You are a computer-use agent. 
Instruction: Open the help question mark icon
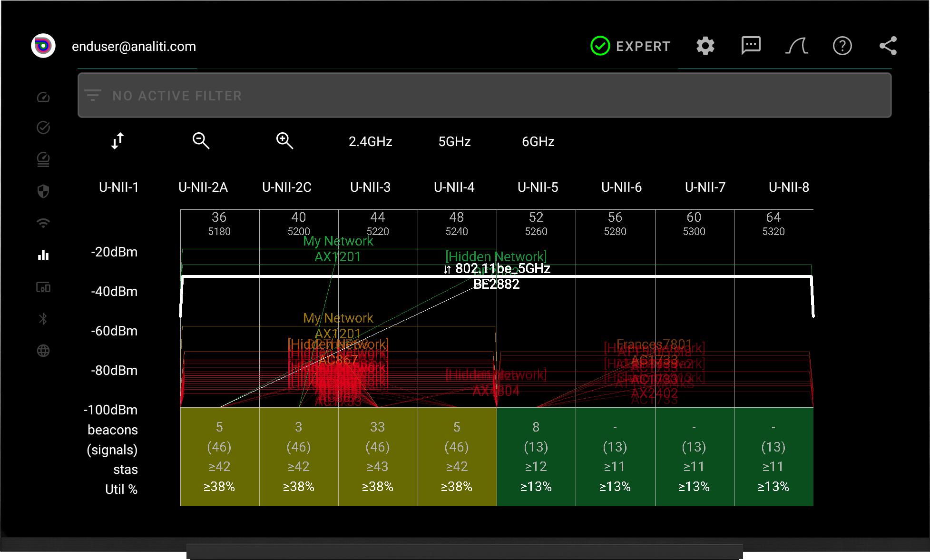pos(842,46)
